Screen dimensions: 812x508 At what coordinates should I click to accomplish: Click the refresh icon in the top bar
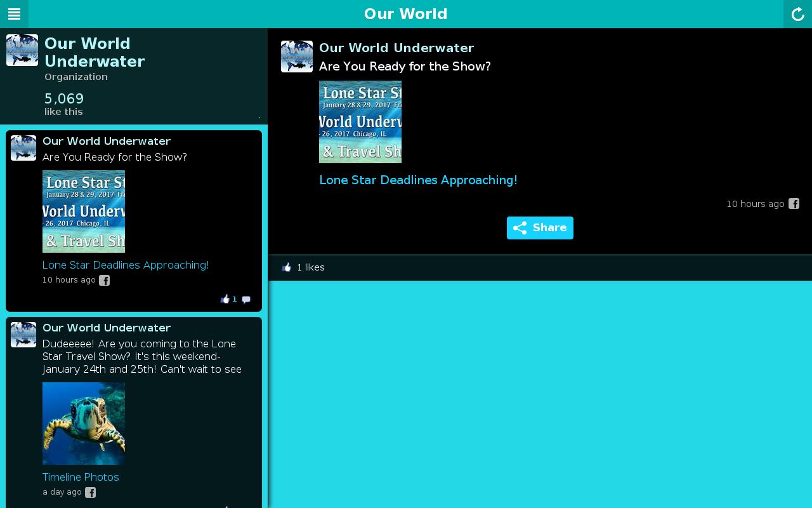(797, 14)
